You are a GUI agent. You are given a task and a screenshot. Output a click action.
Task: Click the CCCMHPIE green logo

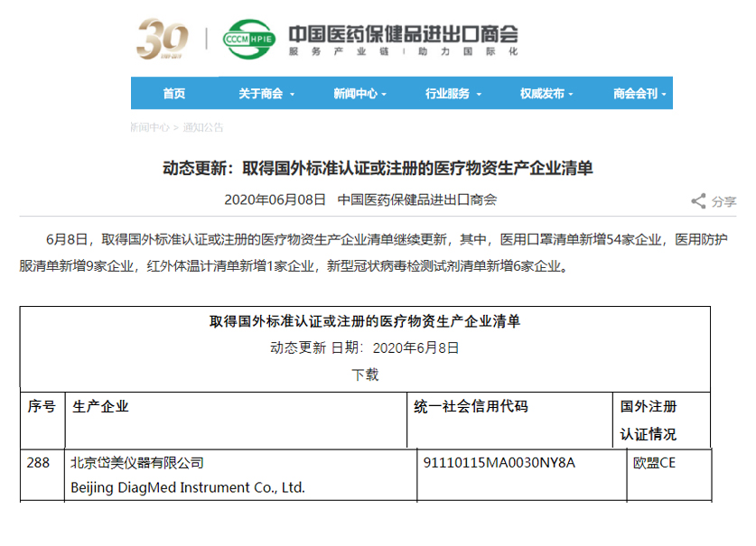(x=248, y=39)
